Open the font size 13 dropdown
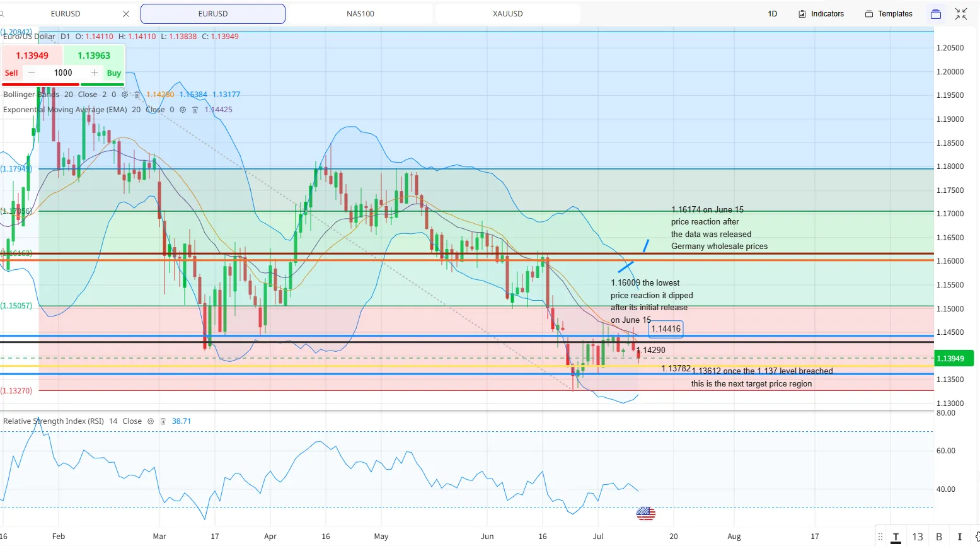The width and height of the screenshot is (980, 546). point(918,537)
